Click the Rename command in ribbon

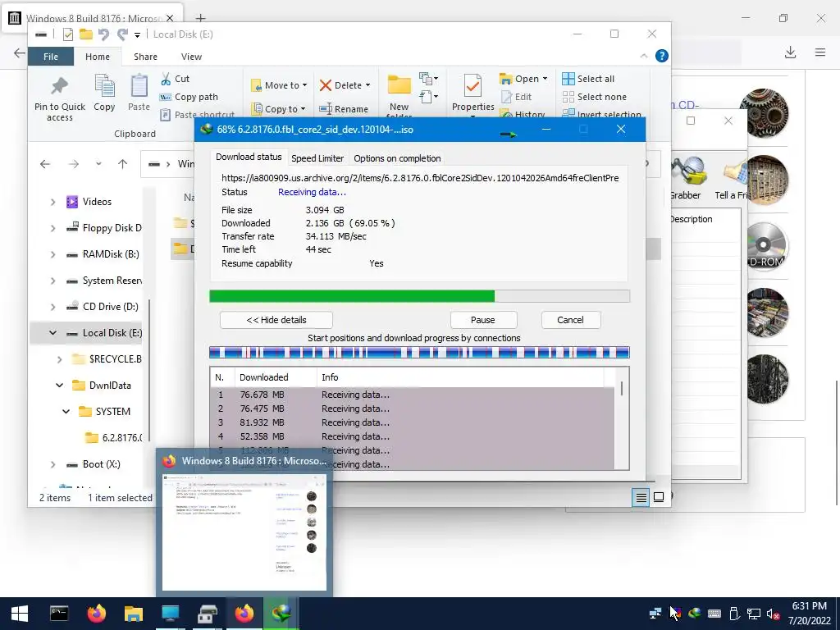[344, 109]
